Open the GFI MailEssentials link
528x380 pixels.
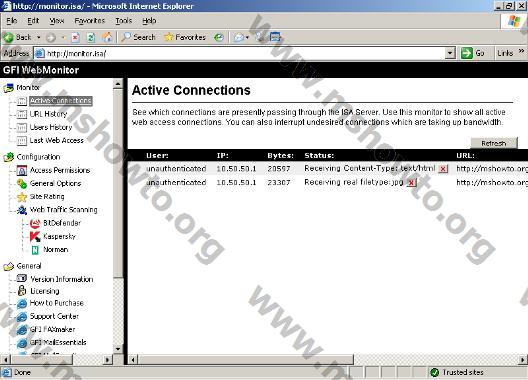tap(58, 343)
